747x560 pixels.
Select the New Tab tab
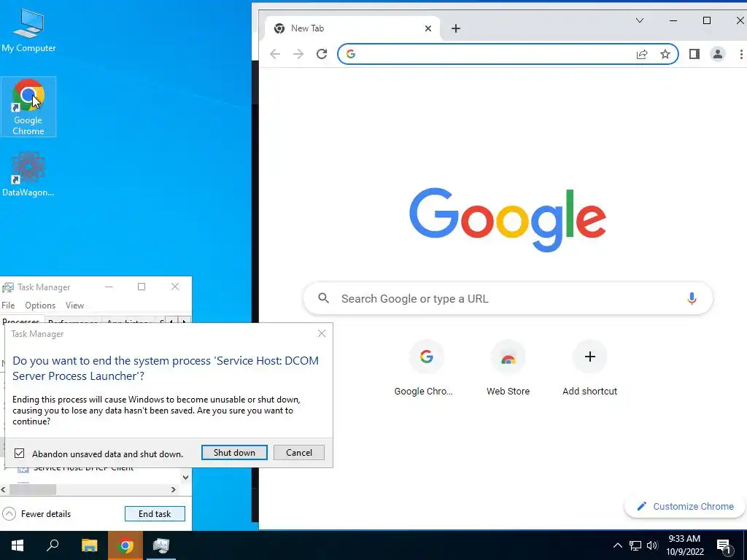[x=353, y=28]
